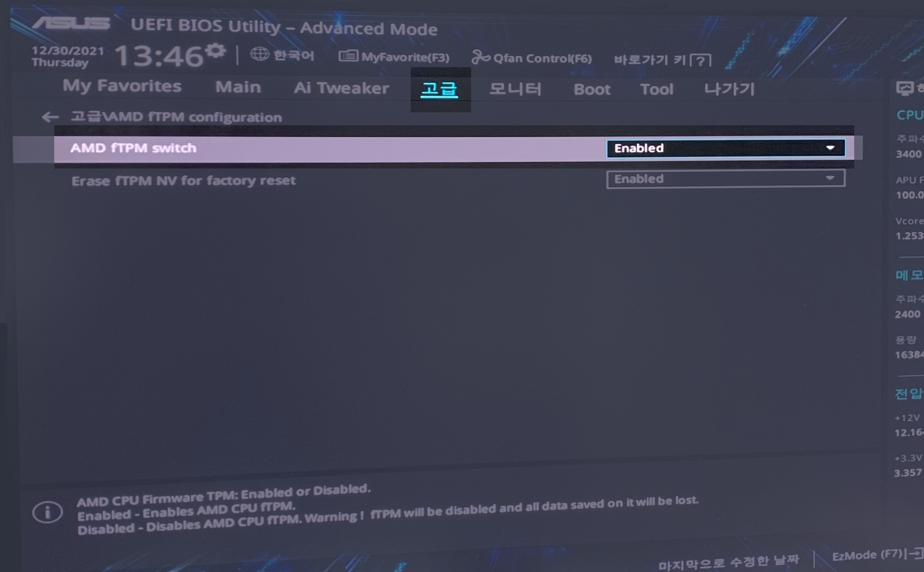This screenshot has height=572, width=924.
Task: Click the hardware monitor screen icon
Action: [x=905, y=88]
